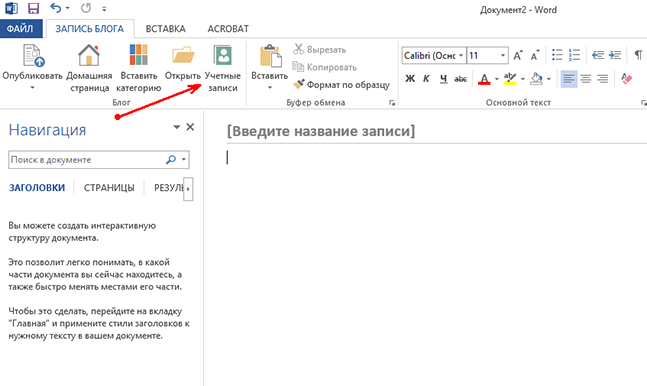Switch to the ЗАПИСЬ БЛОГА tab

point(90,28)
